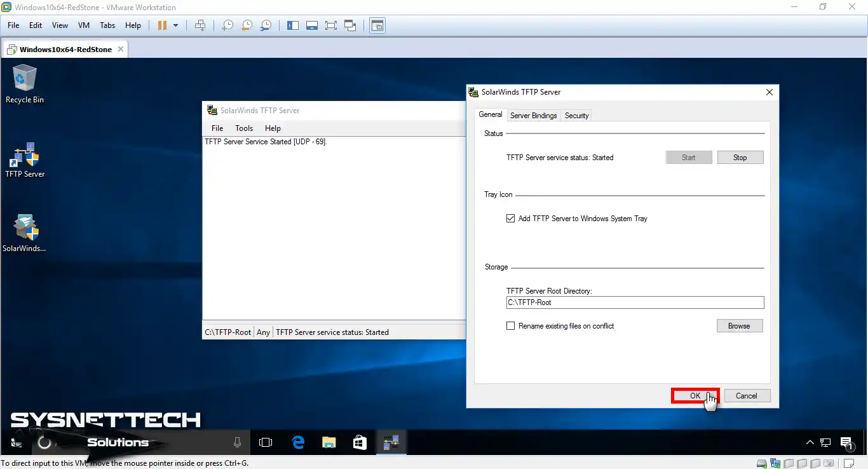Open Task View on the taskbar
The width and height of the screenshot is (868, 469).
point(266,442)
